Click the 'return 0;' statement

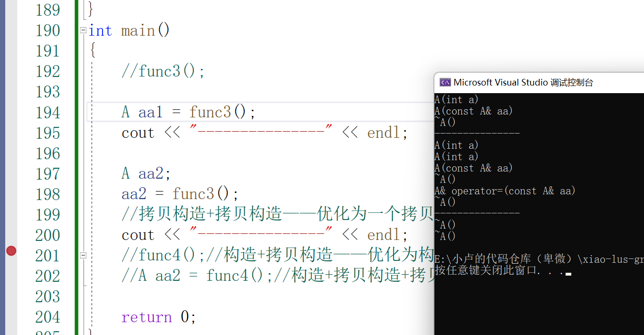click(x=159, y=317)
